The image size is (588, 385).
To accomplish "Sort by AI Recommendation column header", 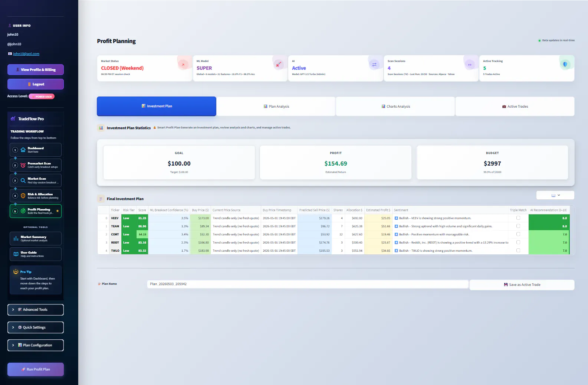I will (548, 210).
